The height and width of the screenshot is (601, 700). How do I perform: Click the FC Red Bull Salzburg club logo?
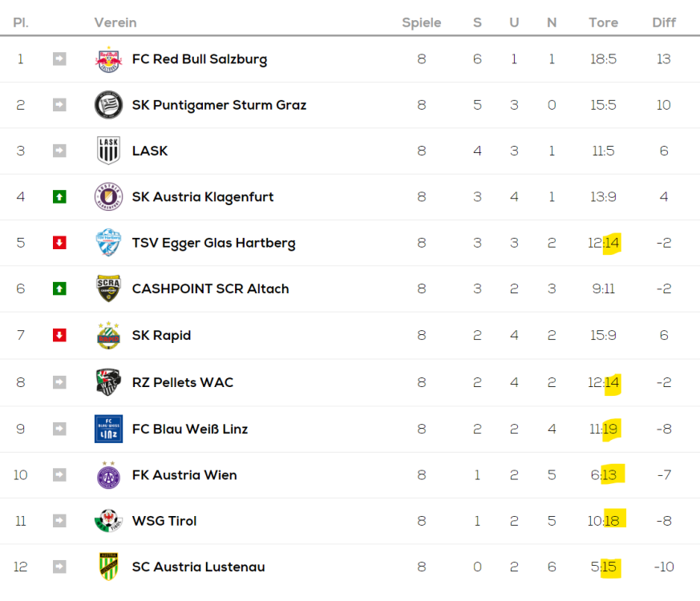108,59
